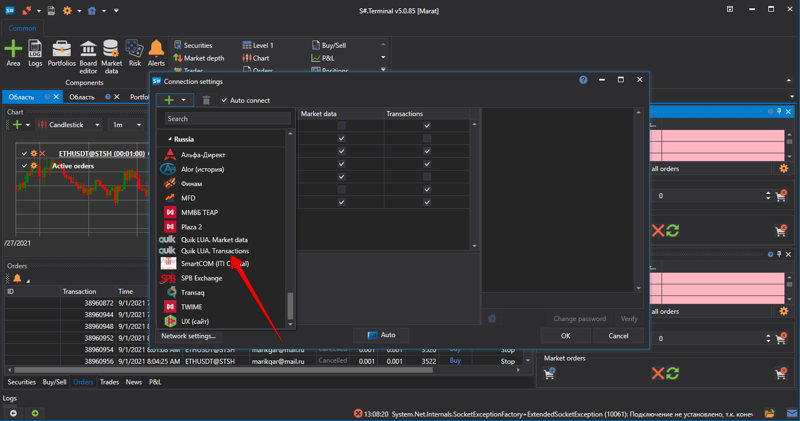Toggle the Auto connect checkbox
This screenshot has width=800, height=421.
224,100
